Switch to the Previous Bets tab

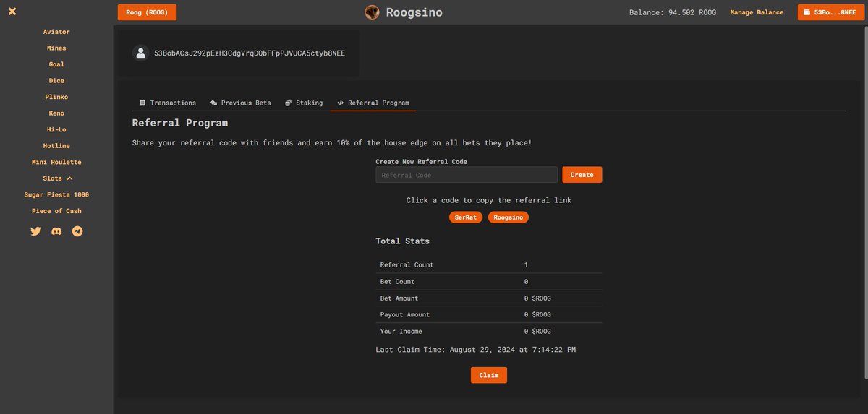241,103
